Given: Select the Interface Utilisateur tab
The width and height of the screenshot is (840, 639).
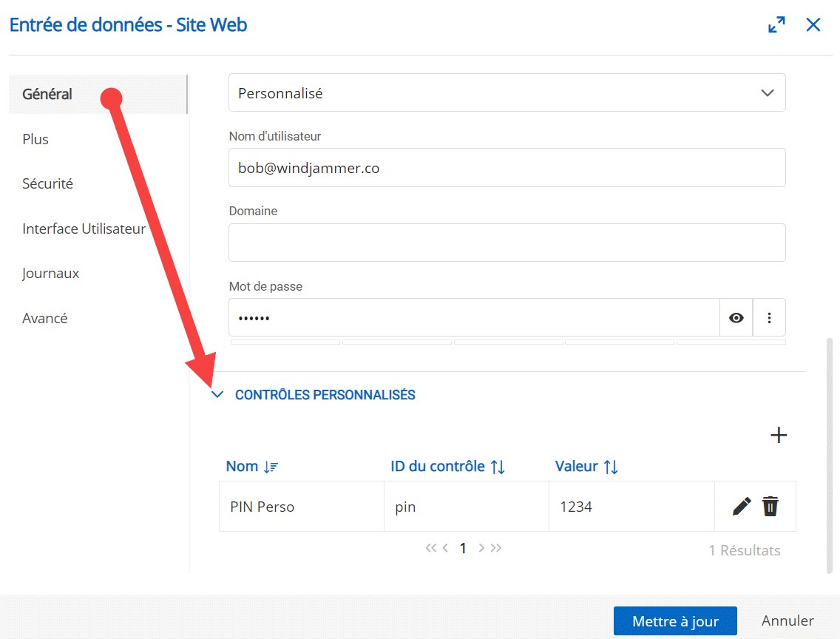Looking at the screenshot, I should click(84, 229).
